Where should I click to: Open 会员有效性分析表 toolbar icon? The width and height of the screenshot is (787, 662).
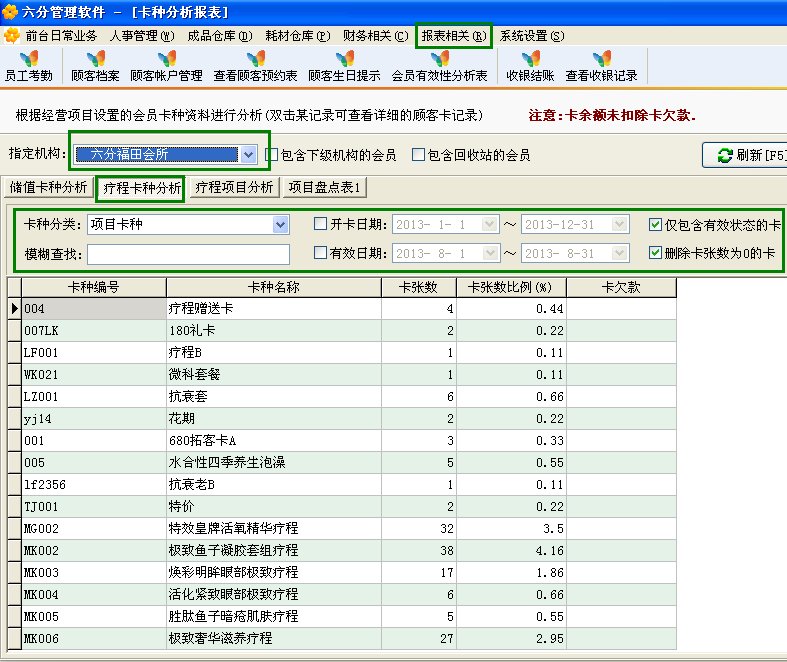click(439, 66)
